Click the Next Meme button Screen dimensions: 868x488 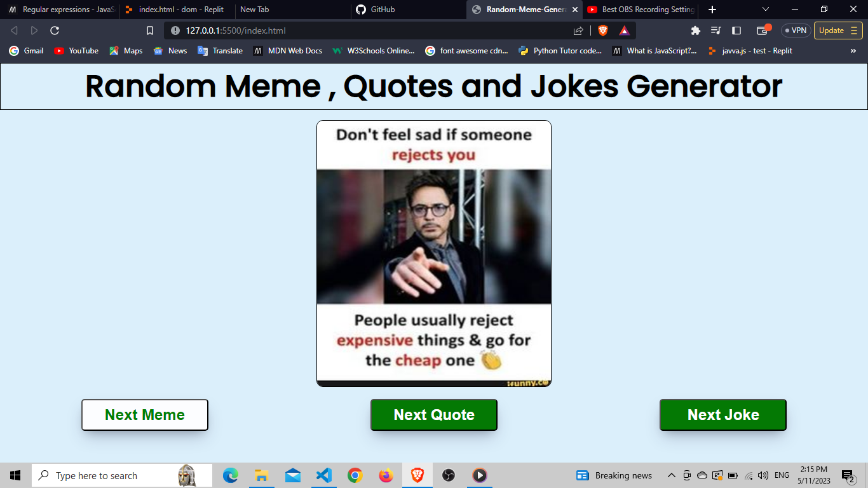point(145,415)
